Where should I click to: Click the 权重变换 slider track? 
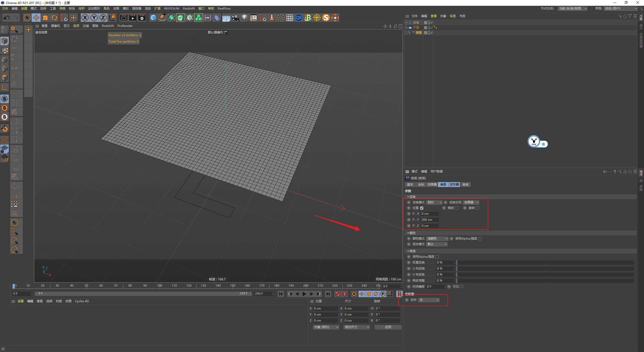545,262
